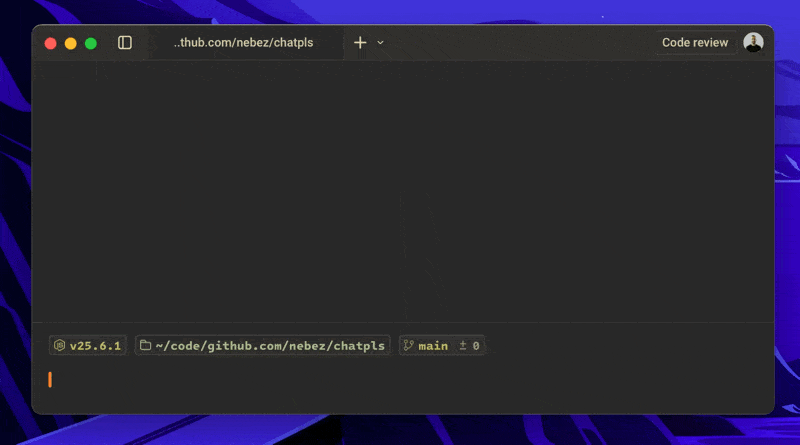Click the git branch icon
Image resolution: width=800 pixels, height=445 pixels.
(x=408, y=346)
